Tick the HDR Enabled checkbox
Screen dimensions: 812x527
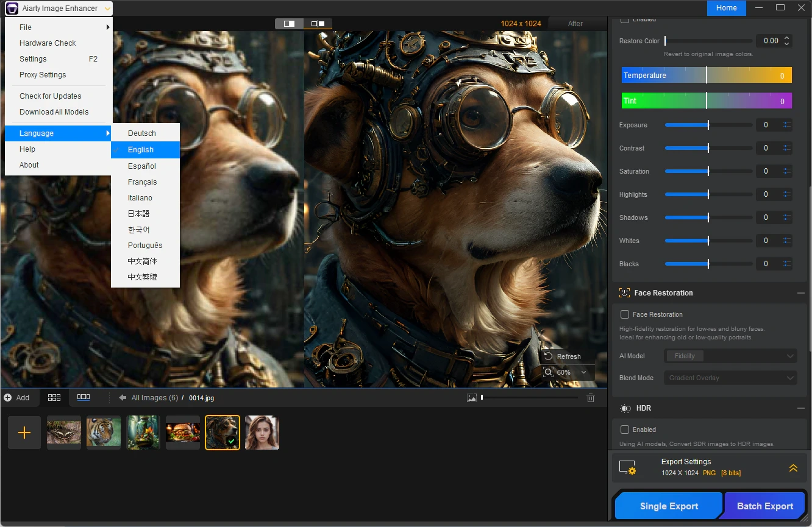tap(625, 430)
